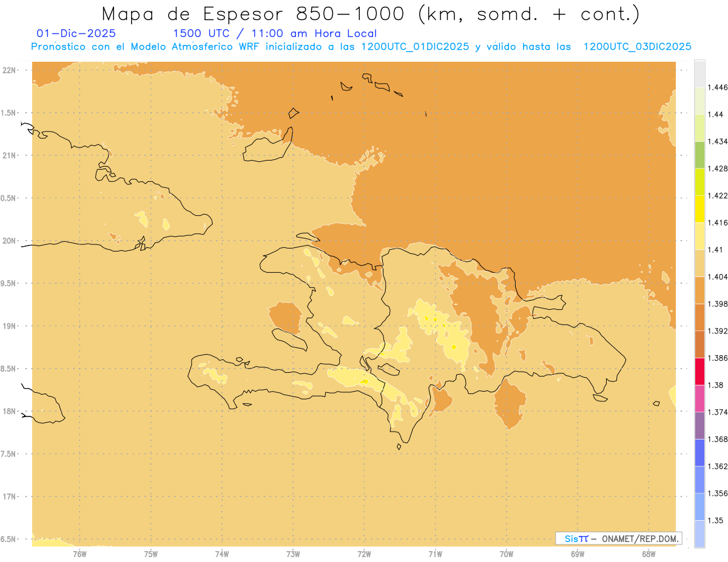The width and height of the screenshot is (728, 562).
Task: Click the legend value "1.44"
Action: pyautogui.click(x=715, y=115)
